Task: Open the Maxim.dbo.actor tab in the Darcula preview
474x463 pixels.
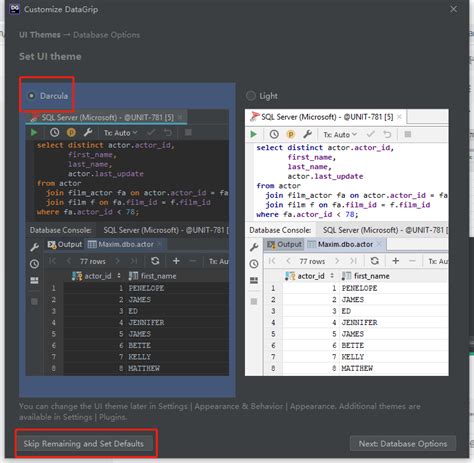Action: [x=125, y=244]
